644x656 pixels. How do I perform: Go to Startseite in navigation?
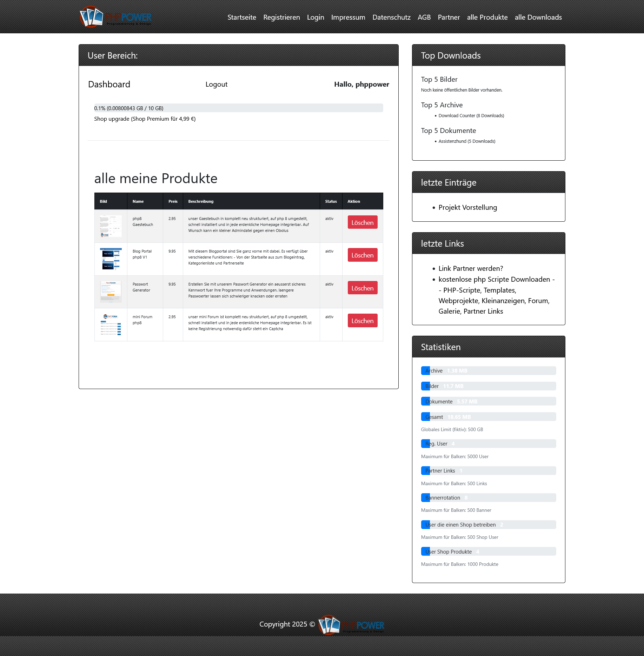click(241, 17)
